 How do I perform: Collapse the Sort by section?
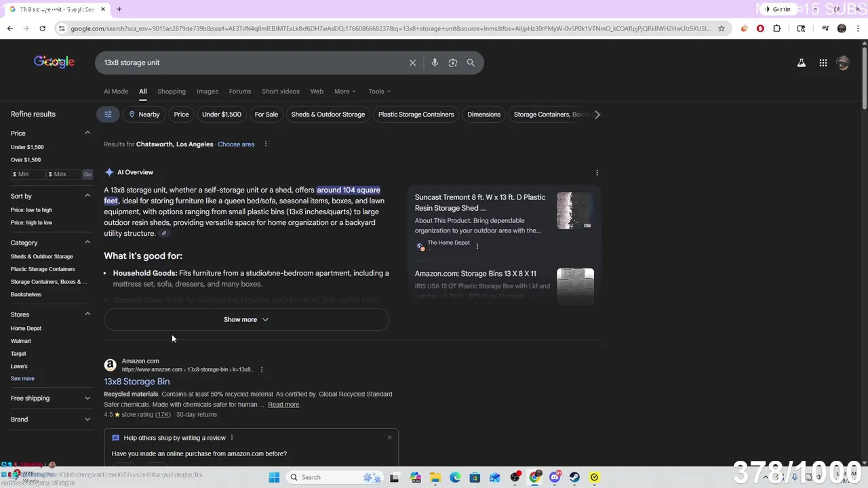[87, 196]
